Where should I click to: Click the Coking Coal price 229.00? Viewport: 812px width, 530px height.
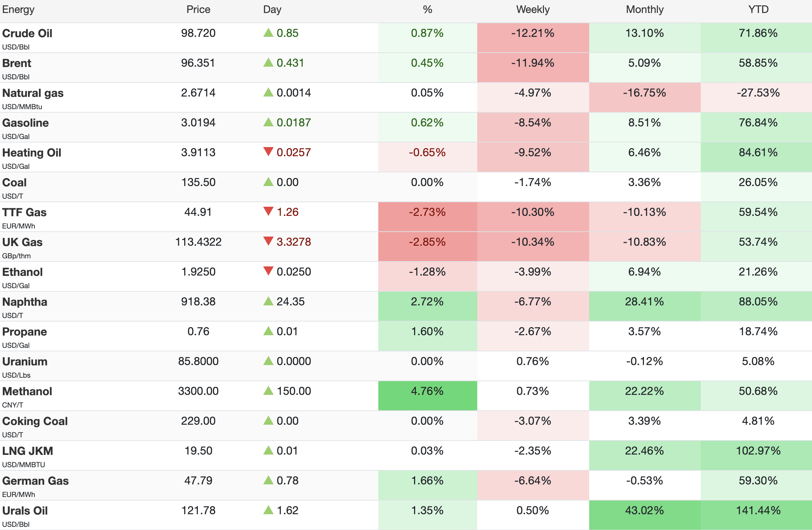pos(198,421)
